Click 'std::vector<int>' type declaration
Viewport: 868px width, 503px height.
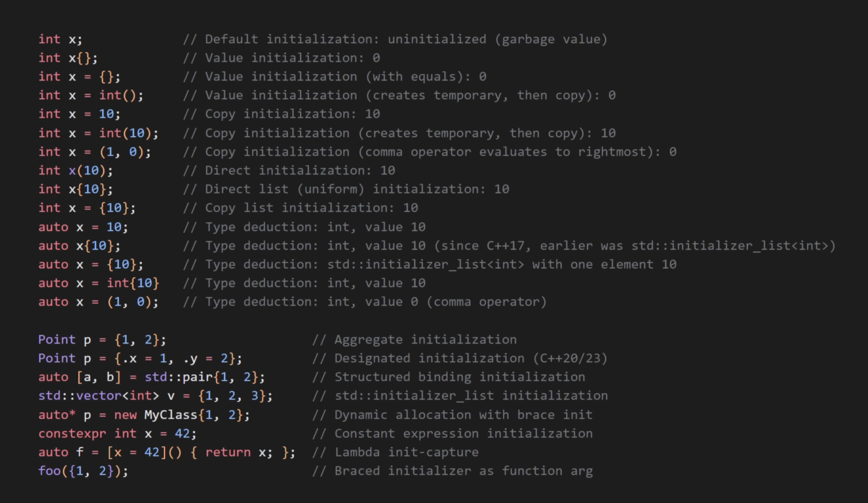[98, 396]
